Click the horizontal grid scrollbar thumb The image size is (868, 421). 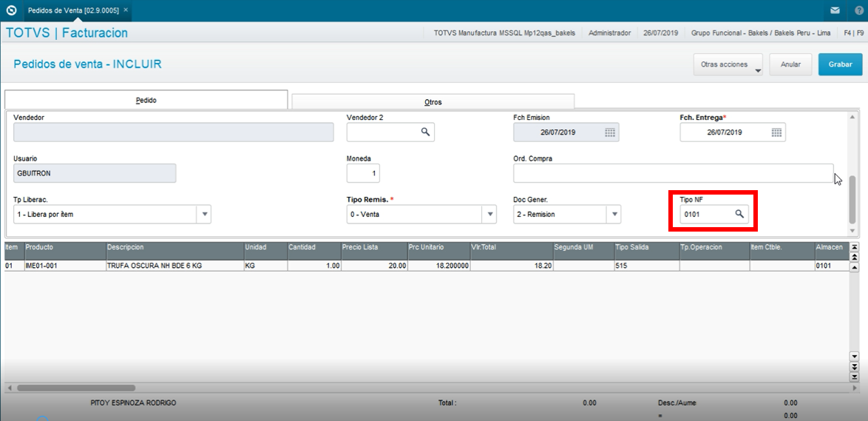(76, 388)
